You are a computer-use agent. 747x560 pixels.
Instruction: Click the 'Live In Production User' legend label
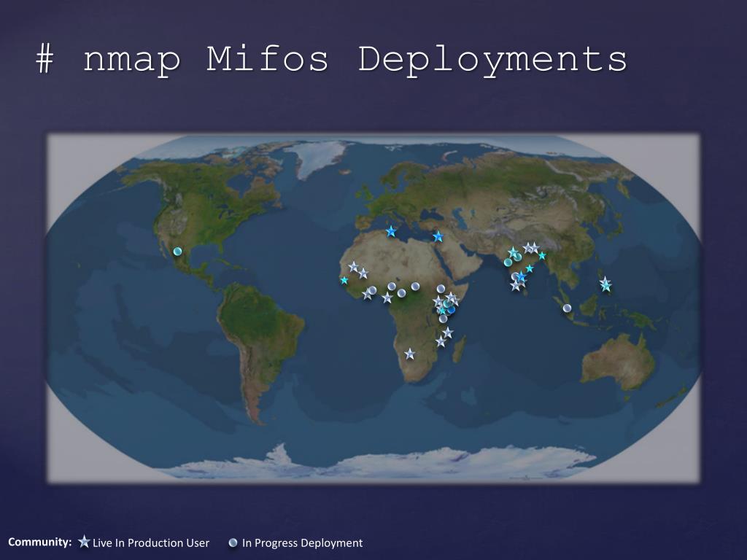point(151,542)
